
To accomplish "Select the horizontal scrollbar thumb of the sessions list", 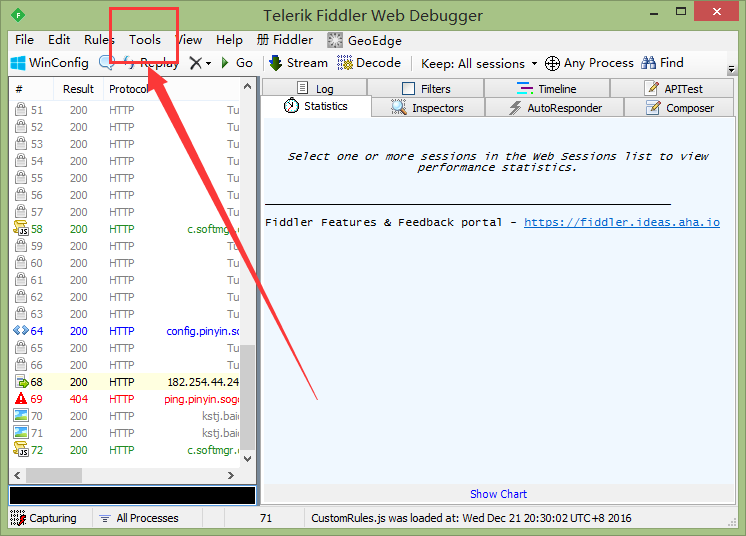I will 54,475.
